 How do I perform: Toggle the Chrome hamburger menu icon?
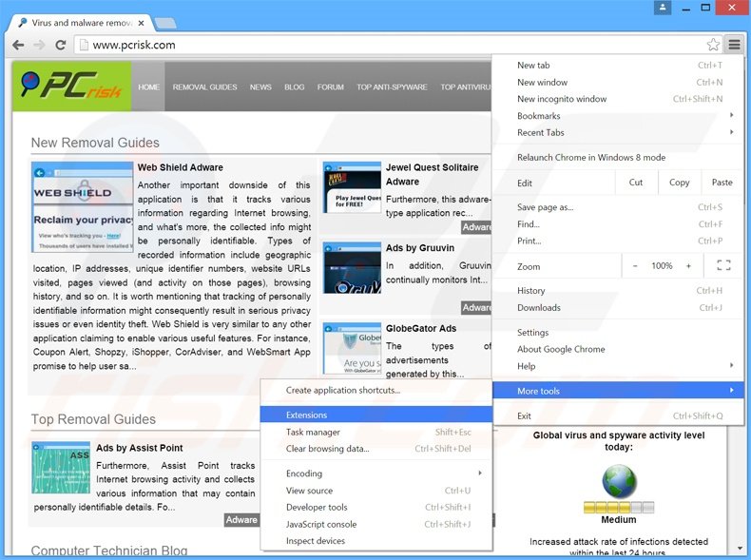coord(734,45)
